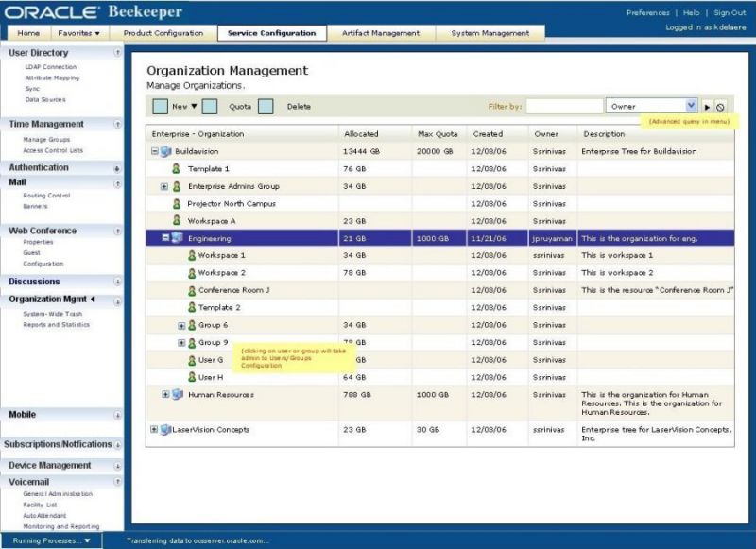Image resolution: width=756 pixels, height=549 pixels.
Task: Click the Human Resources organization icon
Action: [178, 394]
